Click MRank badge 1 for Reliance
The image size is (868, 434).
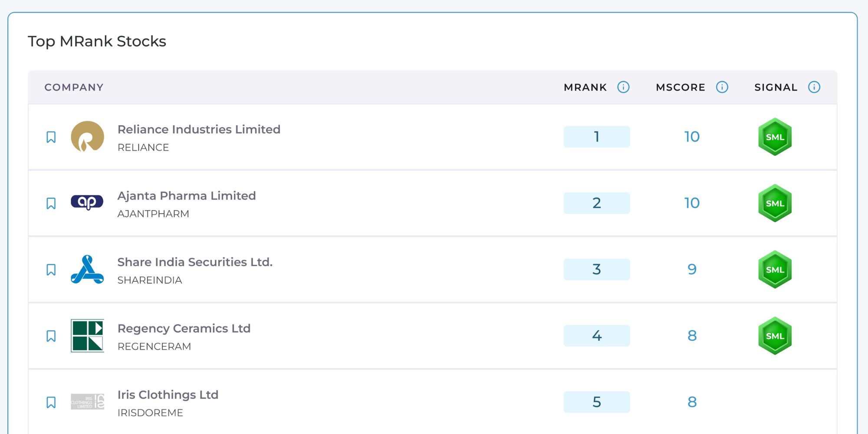tap(597, 137)
